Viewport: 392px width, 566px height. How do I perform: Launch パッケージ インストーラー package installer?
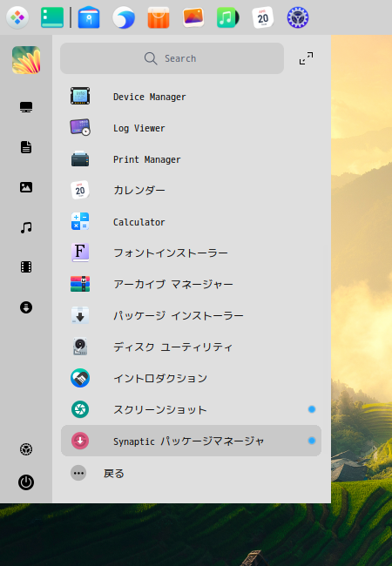pos(191,315)
